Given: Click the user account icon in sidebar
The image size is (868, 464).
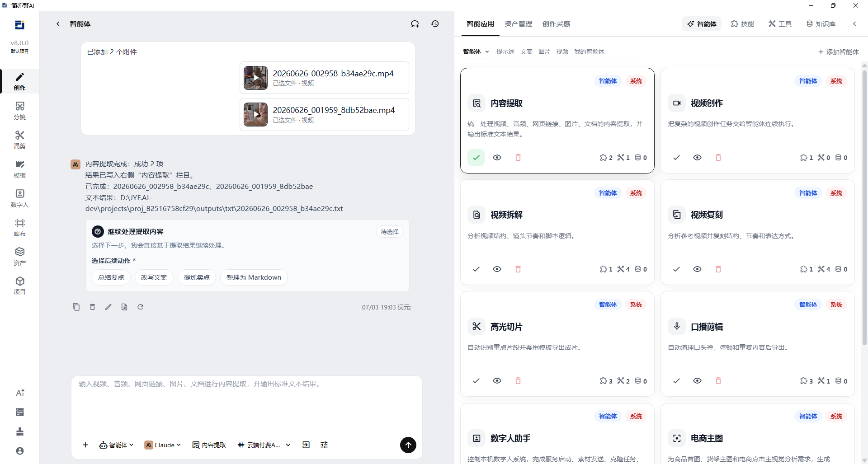Looking at the screenshot, I should click(x=20, y=451).
